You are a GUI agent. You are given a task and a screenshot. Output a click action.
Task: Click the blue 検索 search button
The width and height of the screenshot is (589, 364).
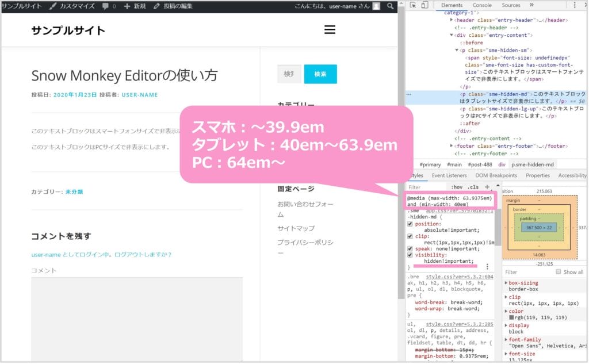tap(320, 74)
